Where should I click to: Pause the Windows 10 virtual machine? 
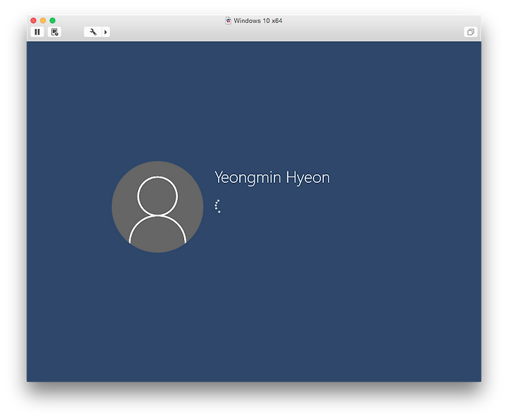point(37,32)
